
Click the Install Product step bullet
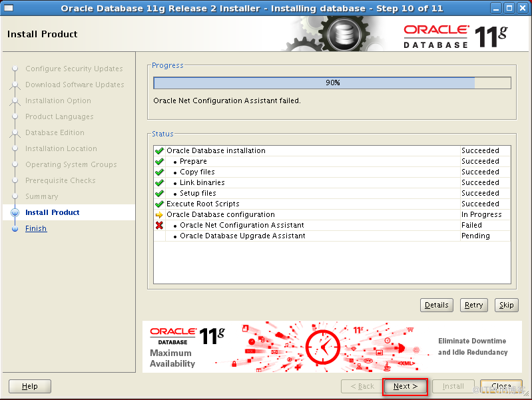[x=15, y=213]
